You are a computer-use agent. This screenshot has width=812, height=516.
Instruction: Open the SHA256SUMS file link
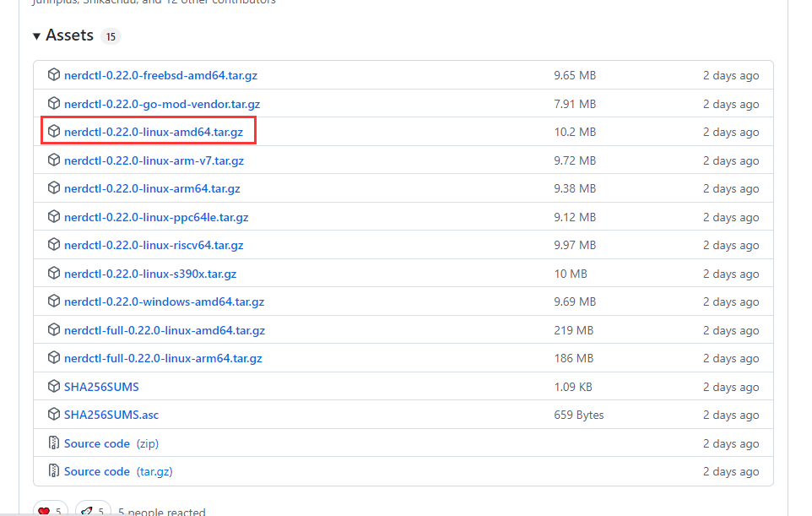101,387
